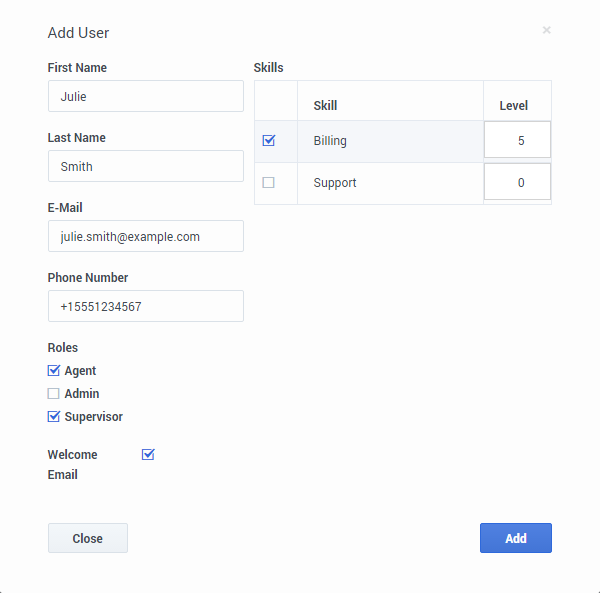Disable the Welcome Email checkbox
Viewport: 600px width, 593px height.
coord(148,455)
